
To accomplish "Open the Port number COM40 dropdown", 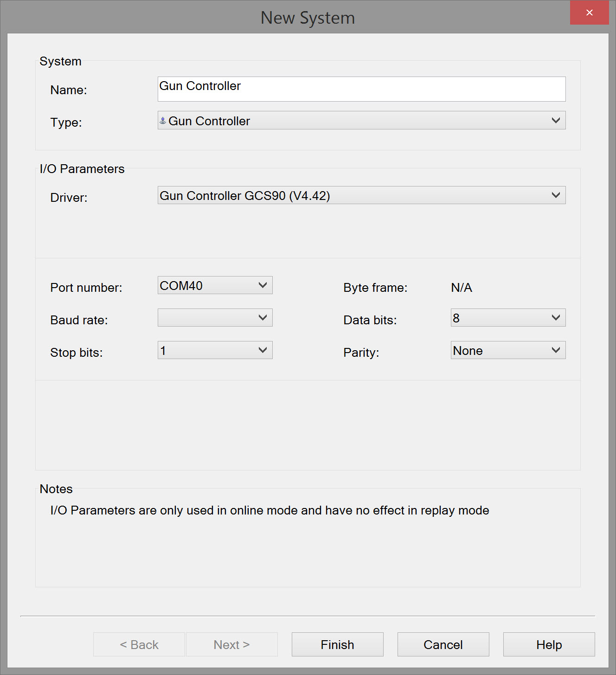I will coord(215,285).
